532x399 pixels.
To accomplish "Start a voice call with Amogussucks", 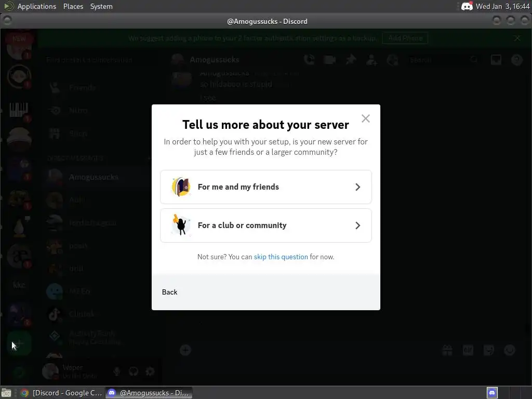I will tap(309, 60).
